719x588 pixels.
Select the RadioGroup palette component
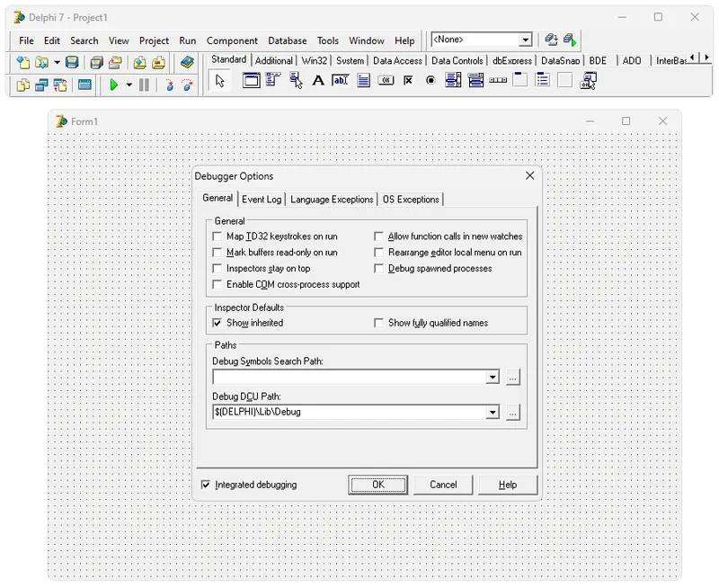(x=543, y=80)
